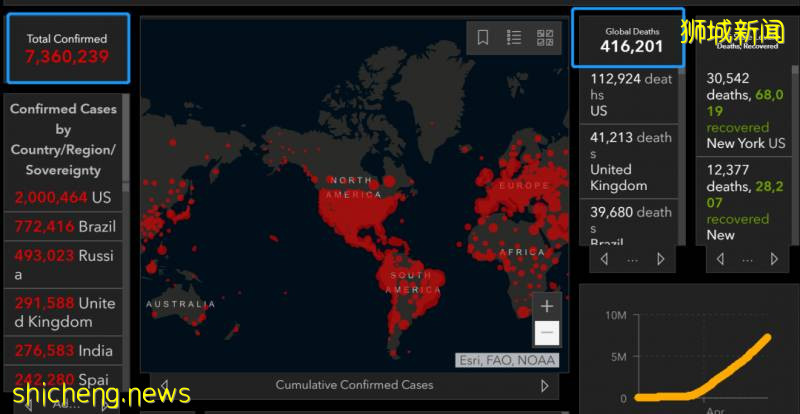Image resolution: width=800 pixels, height=414 pixels.
Task: Go to next map view right arrow
Action: (545, 386)
